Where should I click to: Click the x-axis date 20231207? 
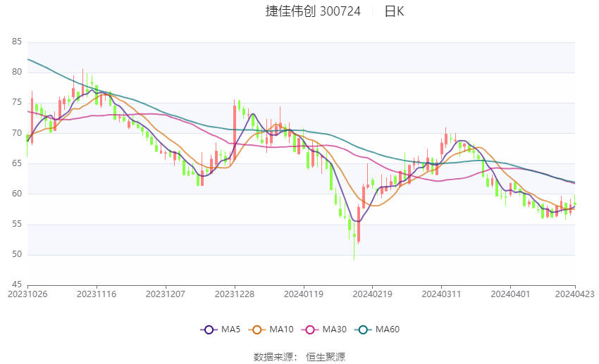(166, 294)
